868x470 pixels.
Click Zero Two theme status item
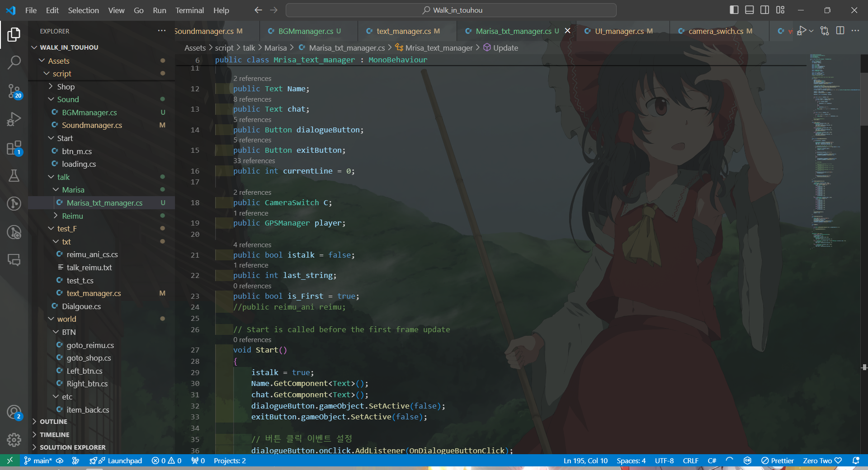point(822,461)
